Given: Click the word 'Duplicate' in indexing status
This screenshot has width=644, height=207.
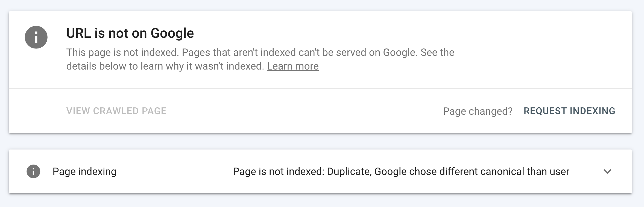Looking at the screenshot, I should (x=349, y=171).
